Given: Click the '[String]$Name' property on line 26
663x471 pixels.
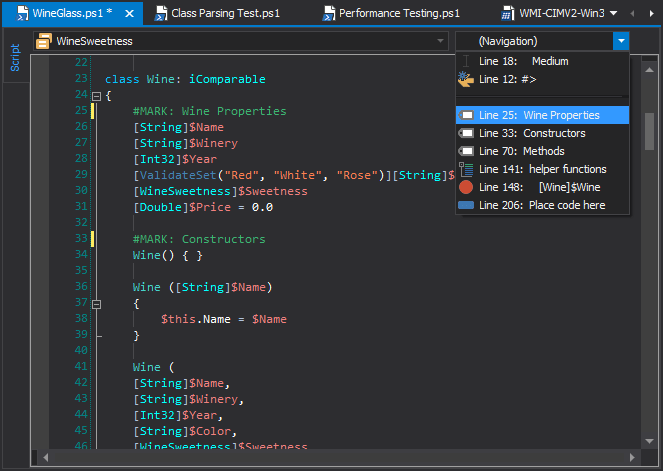Looking at the screenshot, I should pyautogui.click(x=178, y=127).
